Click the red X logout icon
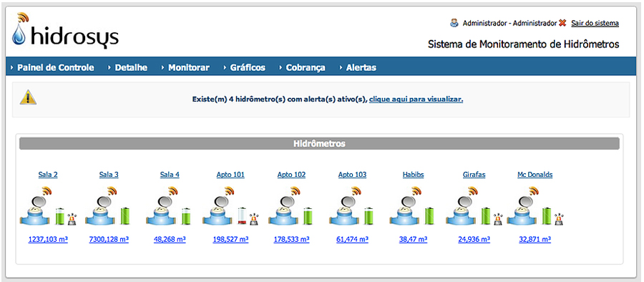This screenshot has width=644, height=282. [x=562, y=23]
